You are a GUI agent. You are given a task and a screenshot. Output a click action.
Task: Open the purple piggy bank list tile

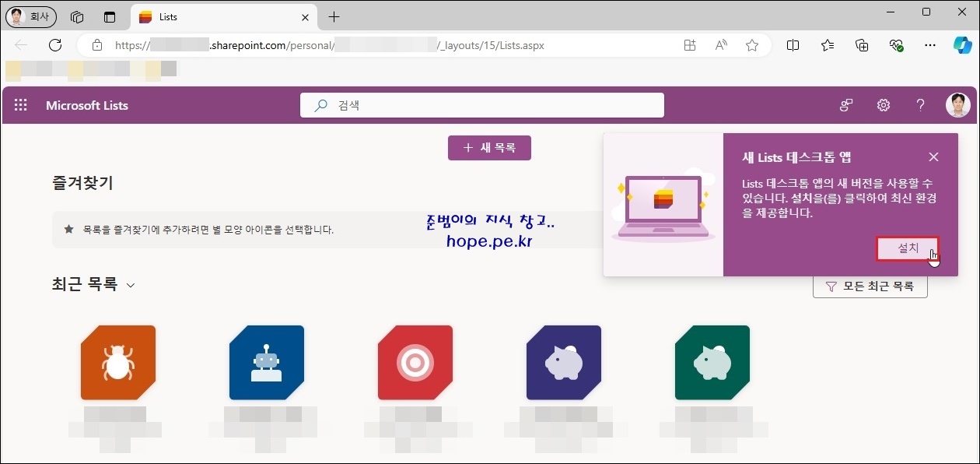(x=564, y=363)
